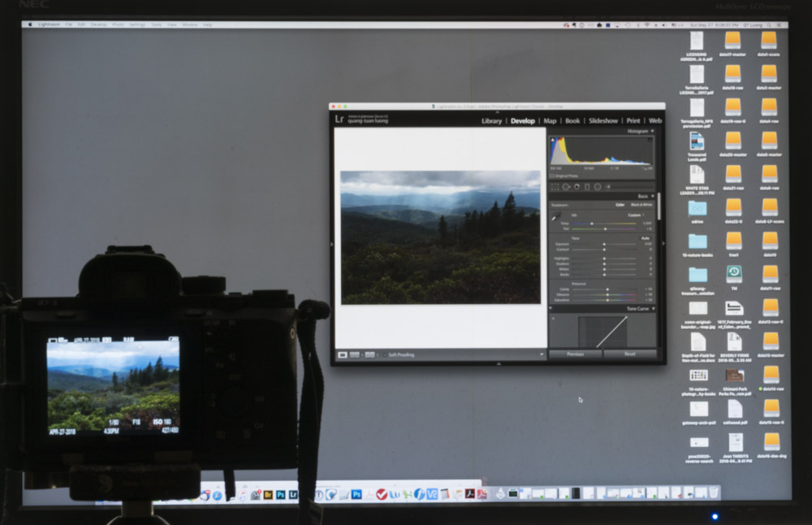Click the Tone Curve targeted adjustment tool
The image size is (812, 525).
click(x=554, y=319)
